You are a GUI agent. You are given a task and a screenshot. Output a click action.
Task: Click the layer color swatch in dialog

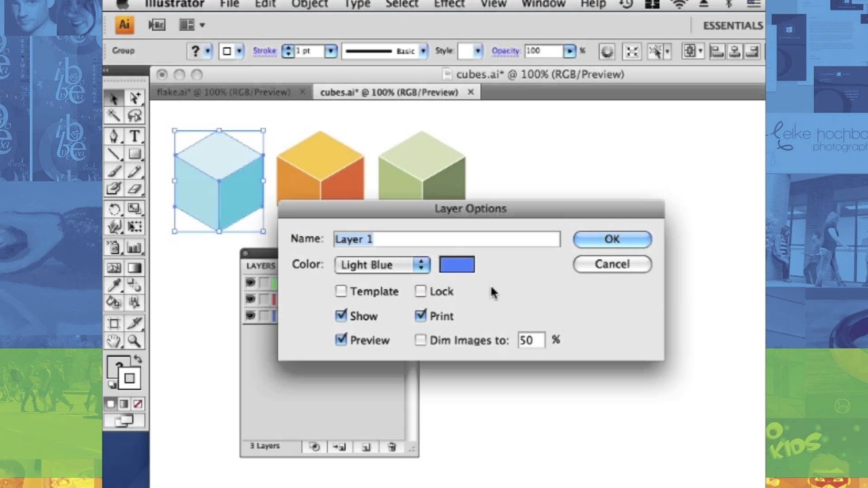click(457, 265)
